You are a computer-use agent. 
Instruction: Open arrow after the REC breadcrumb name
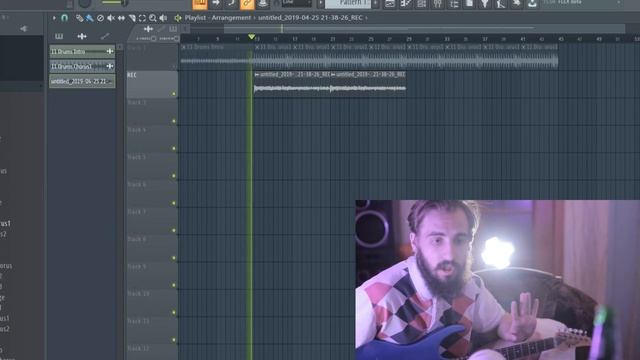pos(367,18)
